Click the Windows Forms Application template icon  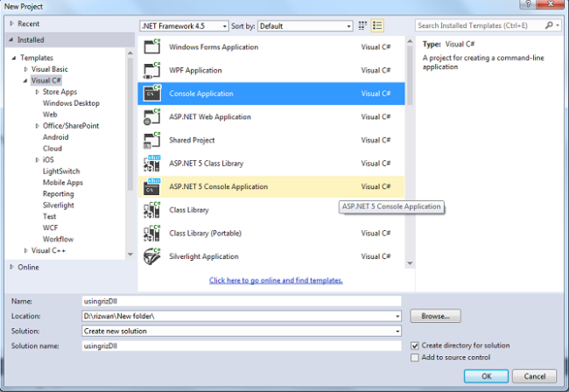[152, 46]
